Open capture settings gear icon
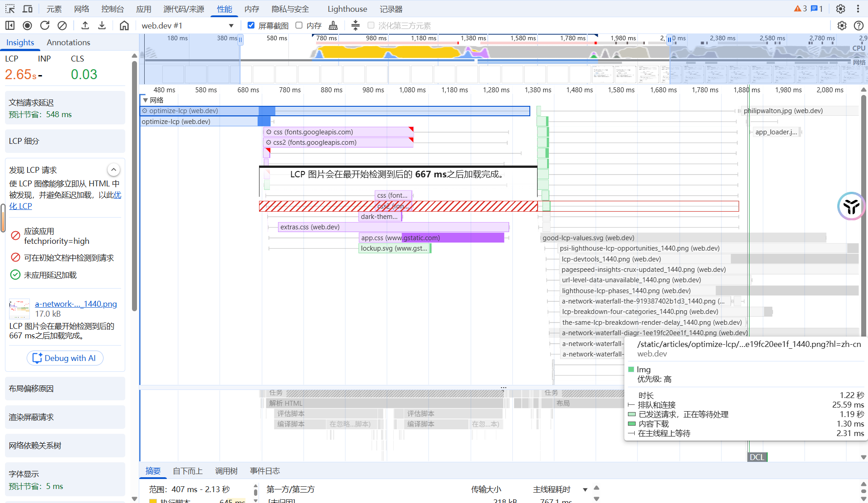The image size is (868, 503). pyautogui.click(x=842, y=26)
